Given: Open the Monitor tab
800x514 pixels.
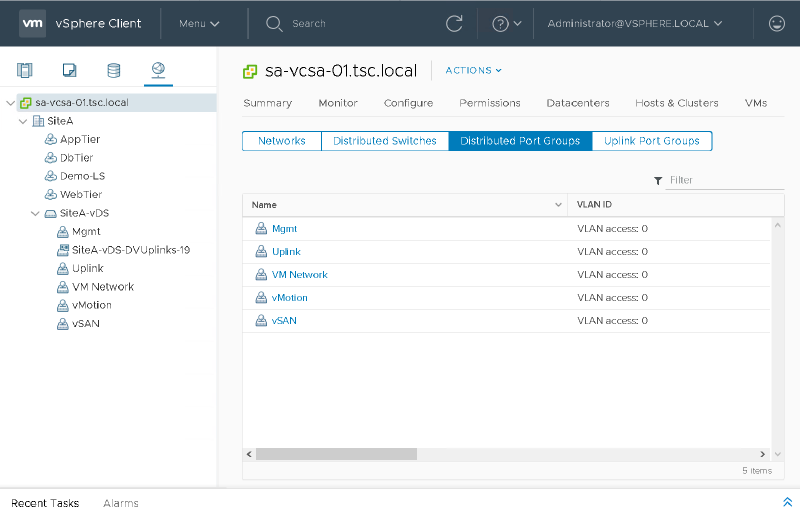Looking at the screenshot, I should pos(338,103).
